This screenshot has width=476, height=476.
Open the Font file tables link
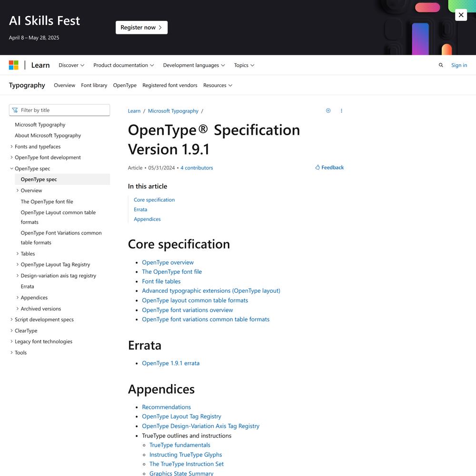point(161,281)
